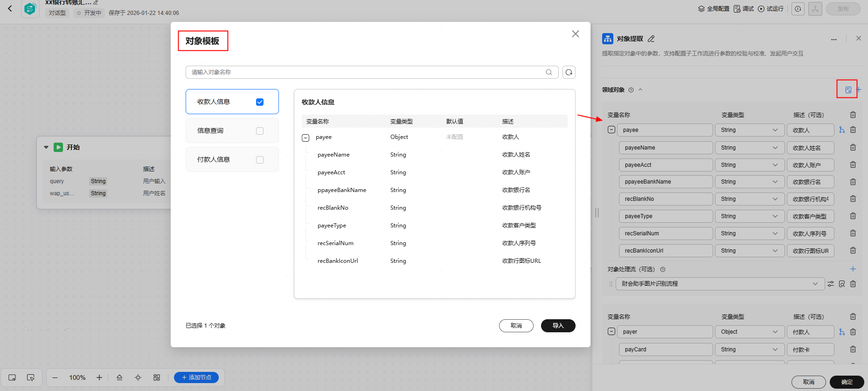
Task: Toggle the pointer selection mode icon
Action: 31,377
